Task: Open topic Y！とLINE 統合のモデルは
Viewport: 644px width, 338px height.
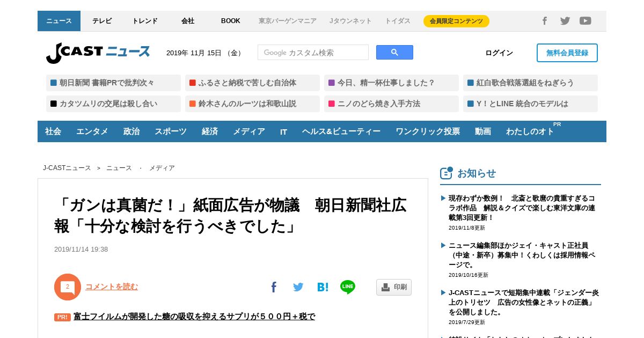Action: point(530,104)
